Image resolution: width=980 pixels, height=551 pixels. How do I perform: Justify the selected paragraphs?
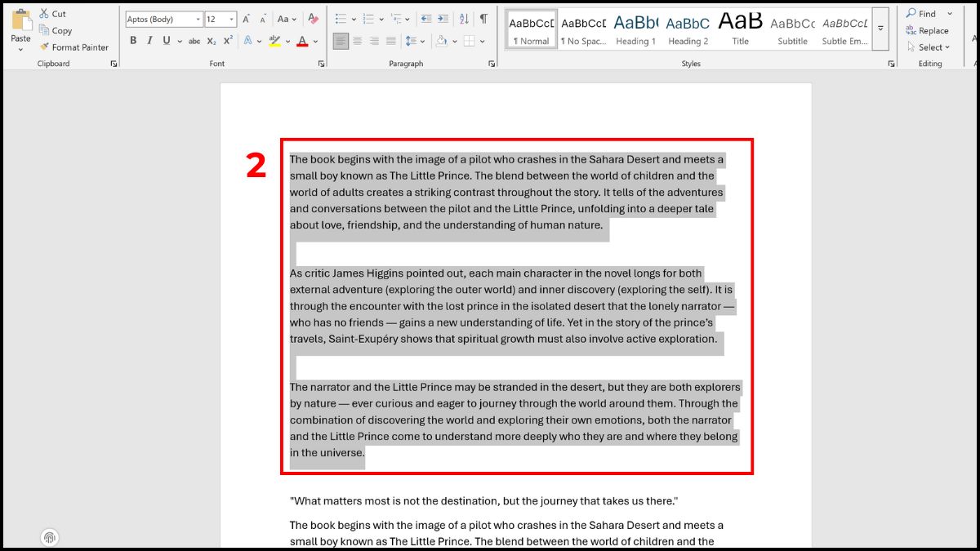click(x=391, y=40)
